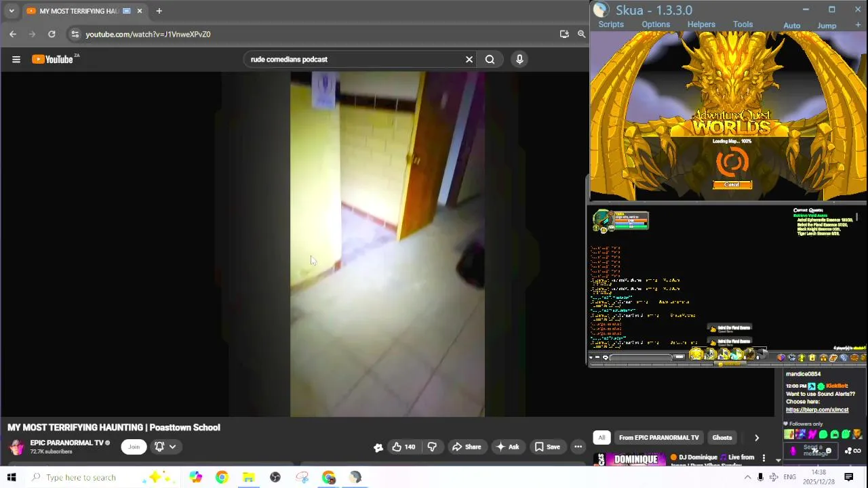Mute the playing tab via audio indicator
The image size is (868, 488).
pos(126,11)
